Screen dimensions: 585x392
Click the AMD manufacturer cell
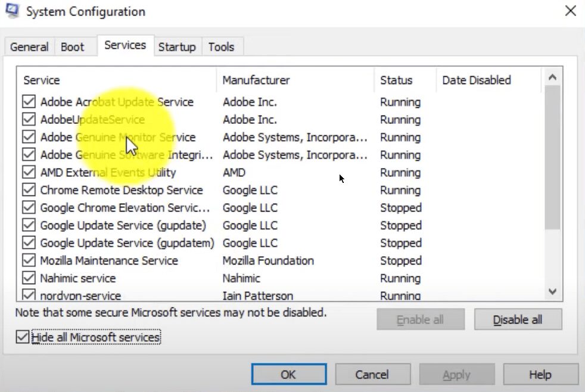pos(234,172)
